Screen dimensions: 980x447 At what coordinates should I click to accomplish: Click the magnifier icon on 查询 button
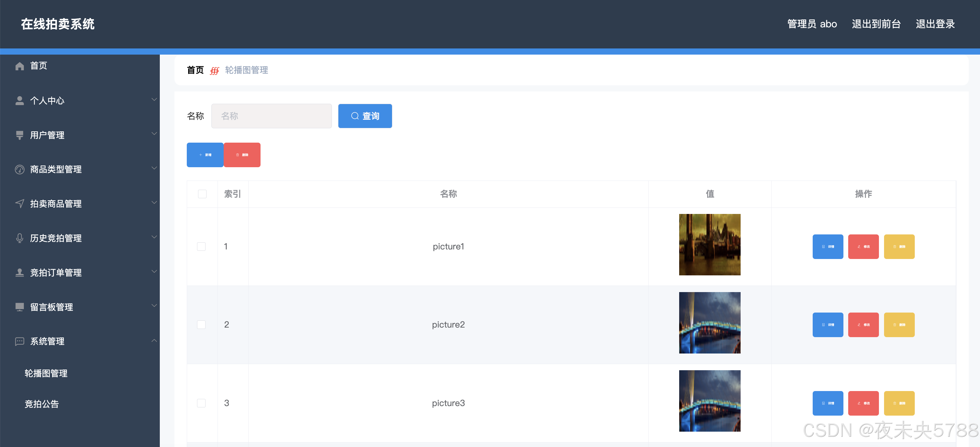coord(354,116)
